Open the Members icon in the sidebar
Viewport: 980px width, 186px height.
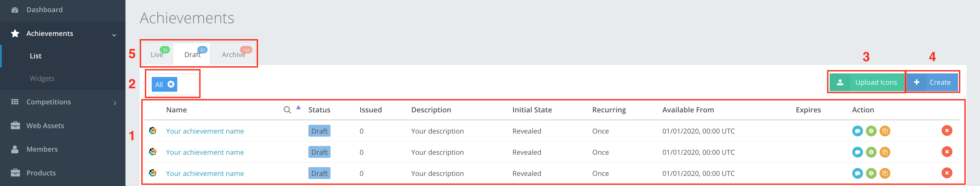pyautogui.click(x=14, y=149)
